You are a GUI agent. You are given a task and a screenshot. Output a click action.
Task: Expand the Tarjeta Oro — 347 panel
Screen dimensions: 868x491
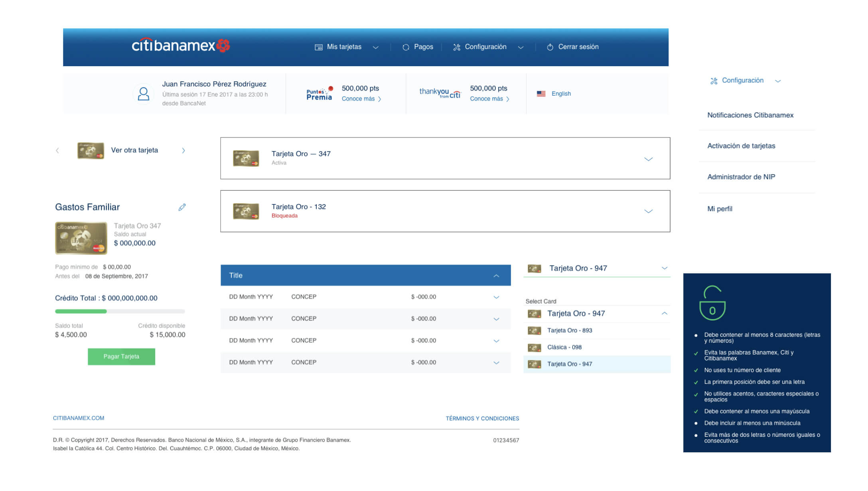[x=648, y=159]
